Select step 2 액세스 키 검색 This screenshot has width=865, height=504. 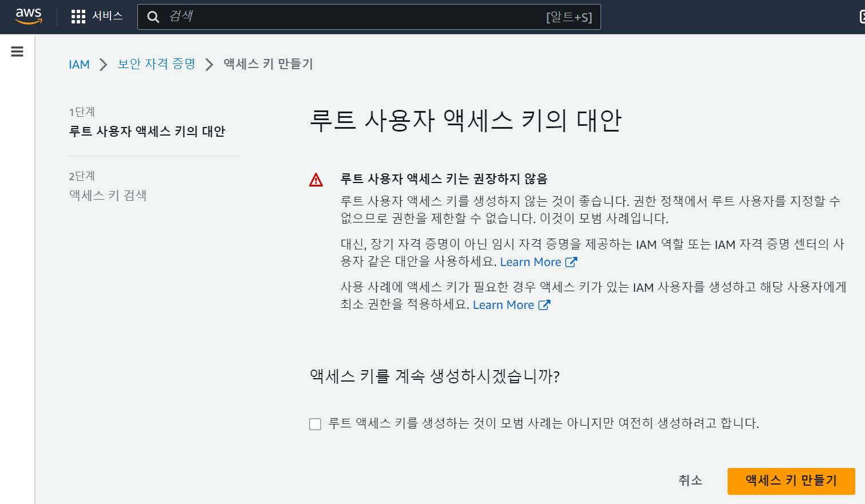pos(108,196)
